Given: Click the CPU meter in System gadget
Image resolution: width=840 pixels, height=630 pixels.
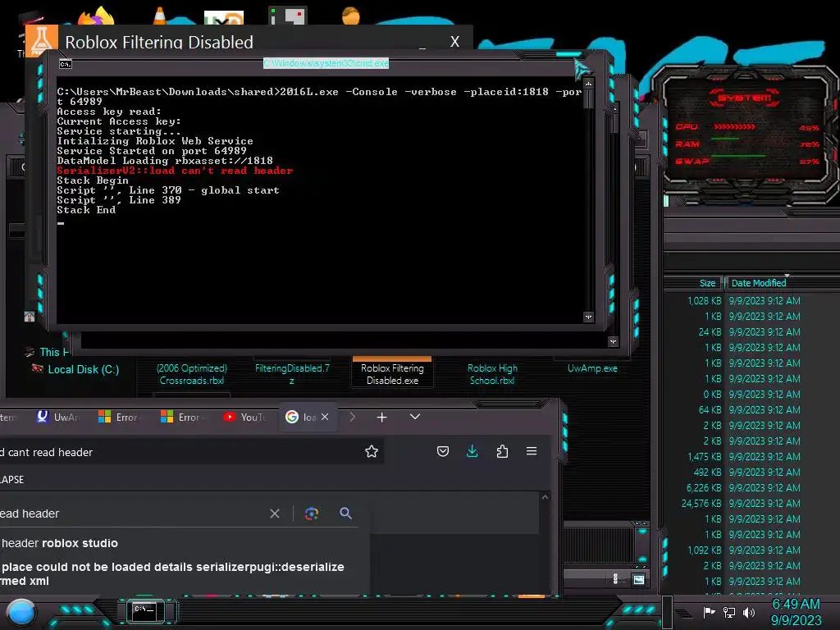Looking at the screenshot, I should point(746,127).
